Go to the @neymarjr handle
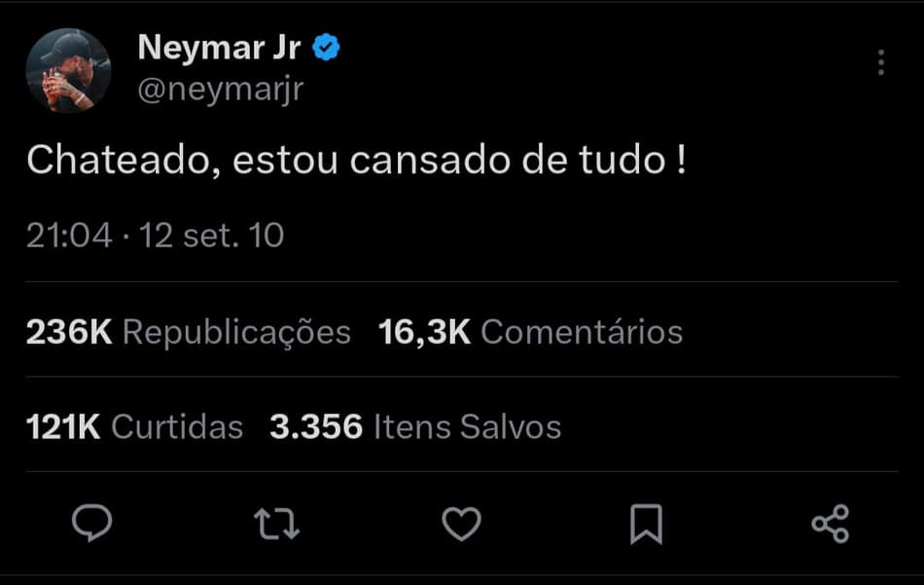924x585 pixels. (x=221, y=89)
